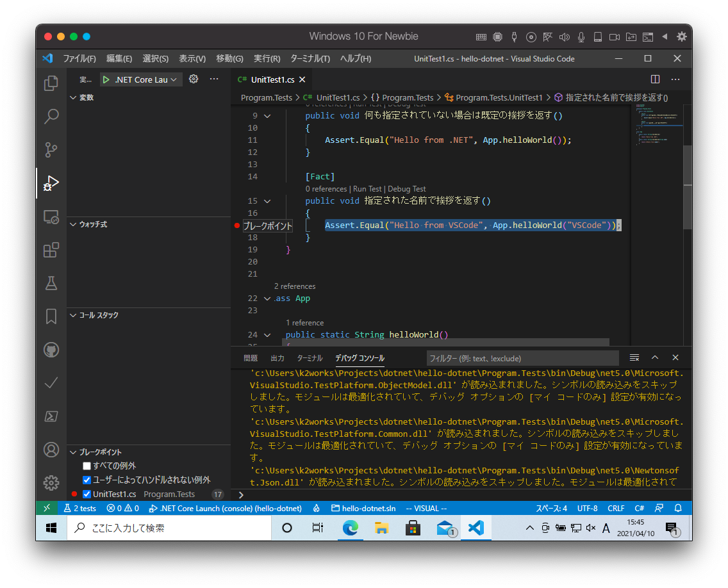The width and height of the screenshot is (728, 588).
Task: Open the Source Control view icon
Action: point(51,150)
